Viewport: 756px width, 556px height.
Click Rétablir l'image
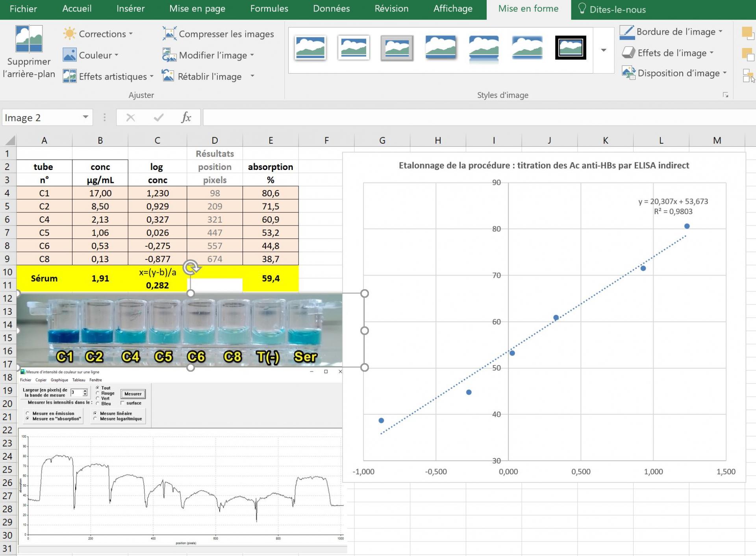click(209, 76)
